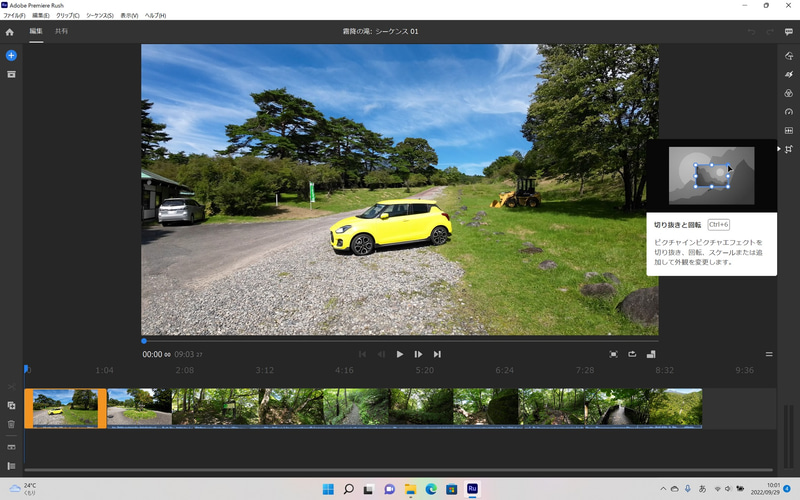Click the Redo arrow icon
Screen dimensions: 800x500
pyautogui.click(x=770, y=32)
